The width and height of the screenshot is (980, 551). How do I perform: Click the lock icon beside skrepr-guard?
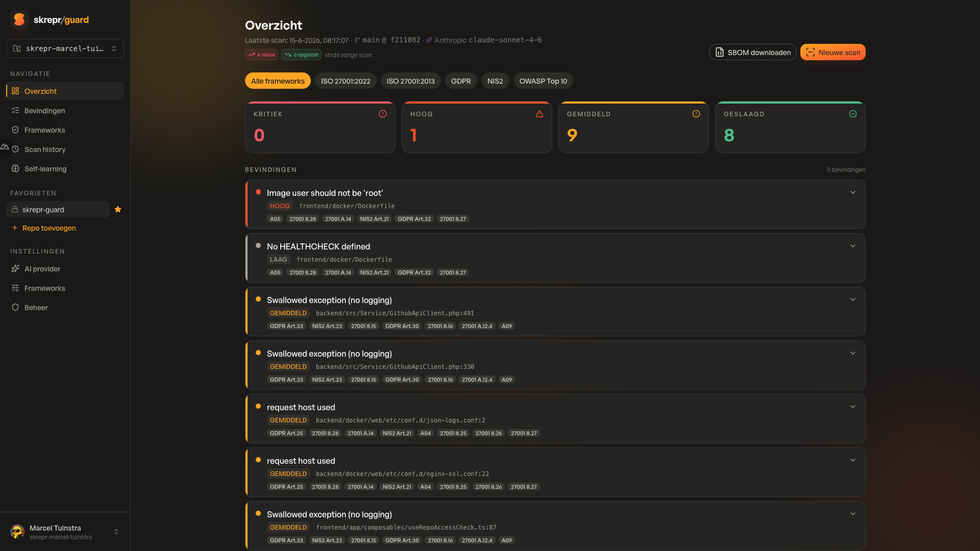(15, 209)
